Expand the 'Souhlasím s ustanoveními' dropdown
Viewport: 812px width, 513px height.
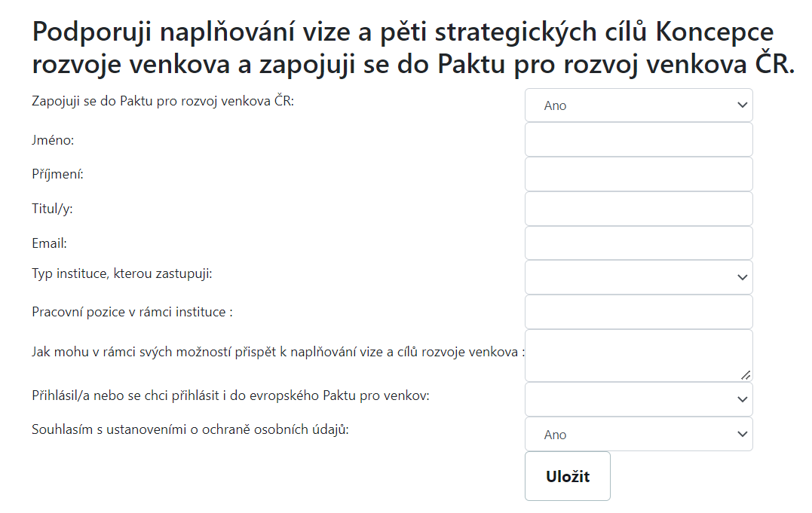[x=639, y=434]
